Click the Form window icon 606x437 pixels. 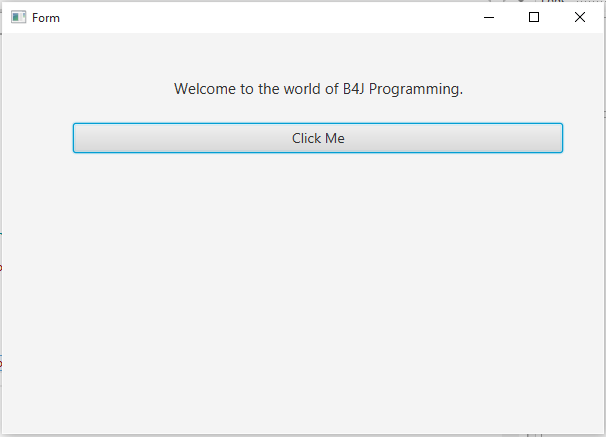[18, 17]
